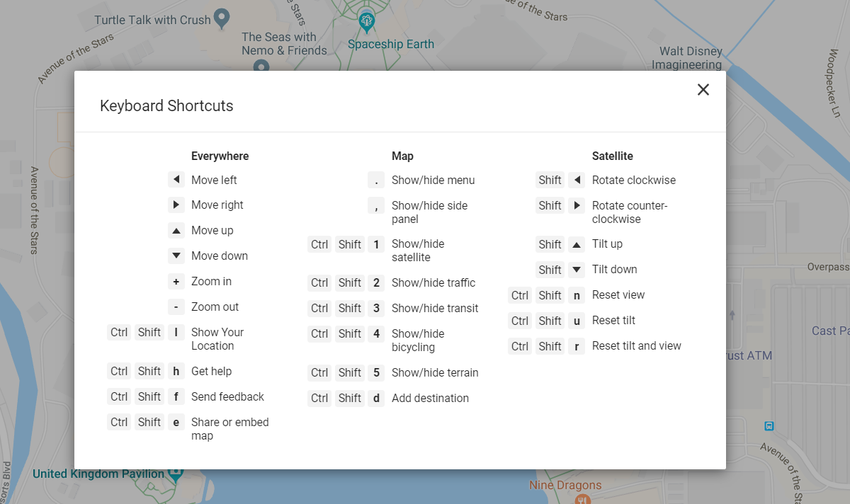The height and width of the screenshot is (504, 850).
Task: Click the transit stop icon on Avenue of the Stars
Action: [x=769, y=425]
